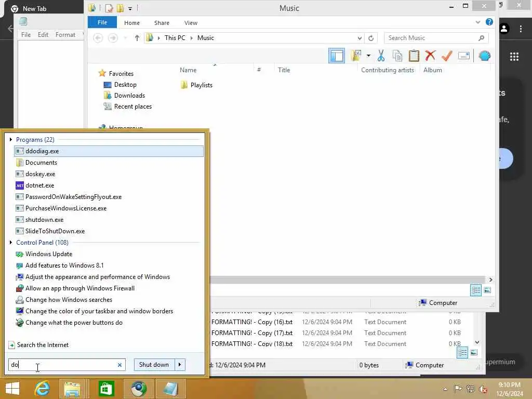This screenshot has height=399, width=532.
Task: Select Desktop under Favorites
Action: (125, 85)
